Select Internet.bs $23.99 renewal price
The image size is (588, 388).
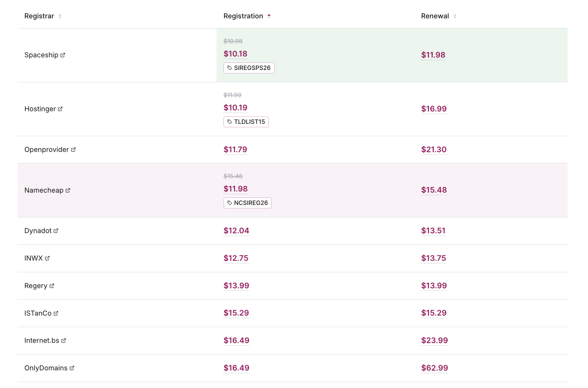[x=435, y=341]
